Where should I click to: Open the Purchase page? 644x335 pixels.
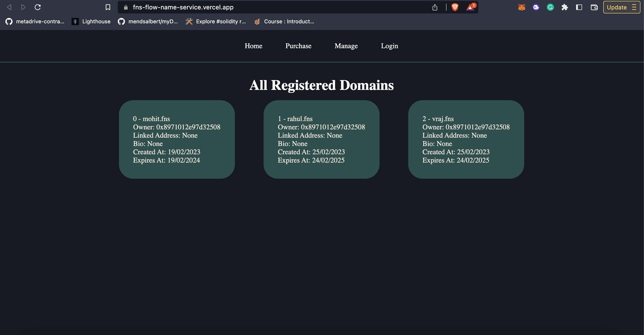pos(298,46)
